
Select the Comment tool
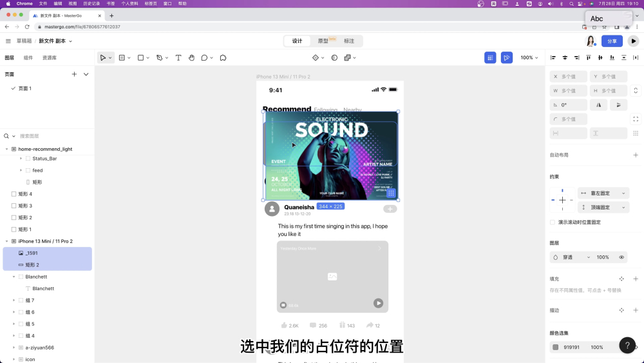204,58
